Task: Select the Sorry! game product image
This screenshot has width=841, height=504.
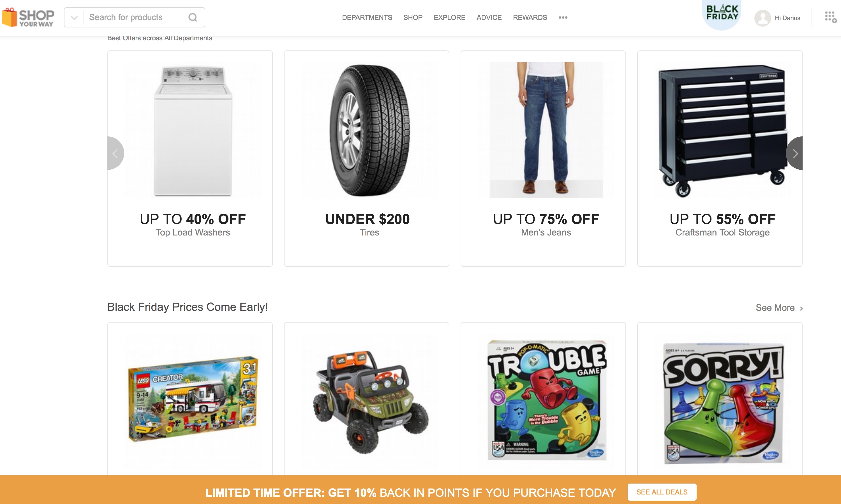Action: click(723, 403)
